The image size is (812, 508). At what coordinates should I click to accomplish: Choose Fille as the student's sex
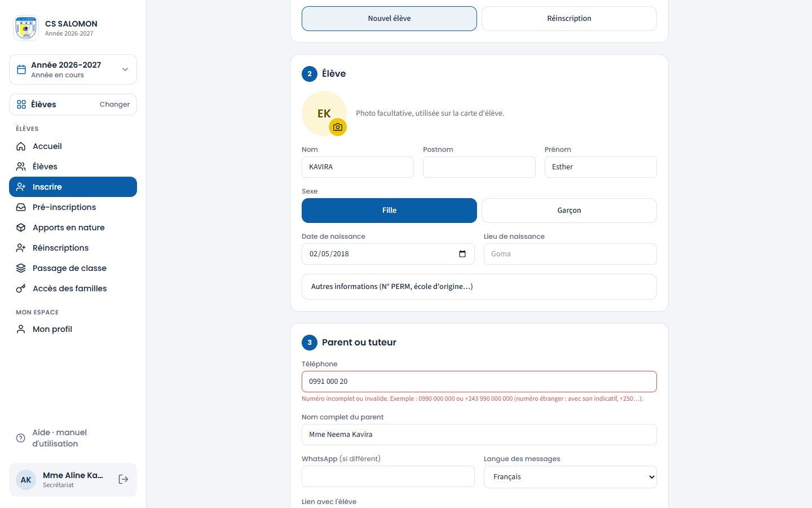(x=389, y=211)
